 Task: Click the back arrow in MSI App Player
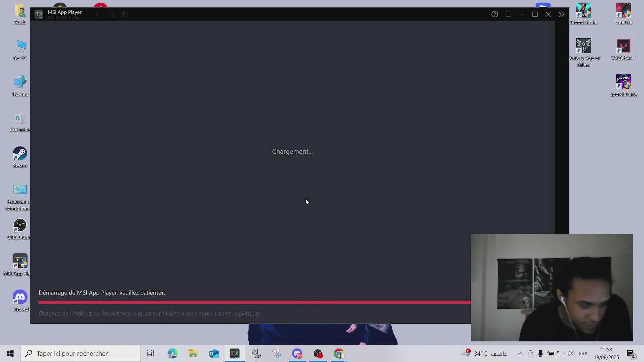pos(98,14)
